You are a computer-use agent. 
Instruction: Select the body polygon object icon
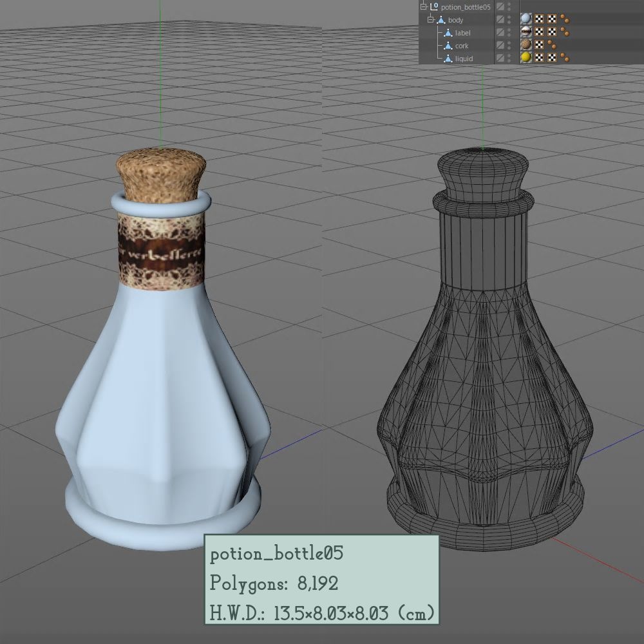point(440,19)
